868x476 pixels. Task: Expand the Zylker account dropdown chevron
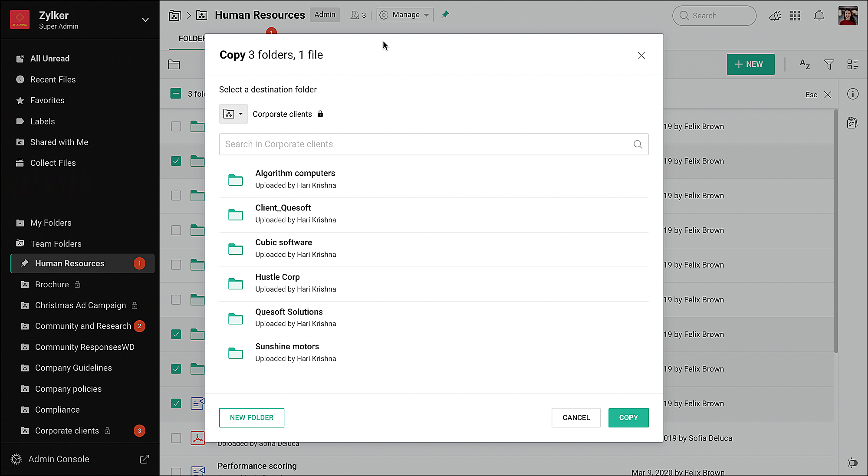(145, 20)
